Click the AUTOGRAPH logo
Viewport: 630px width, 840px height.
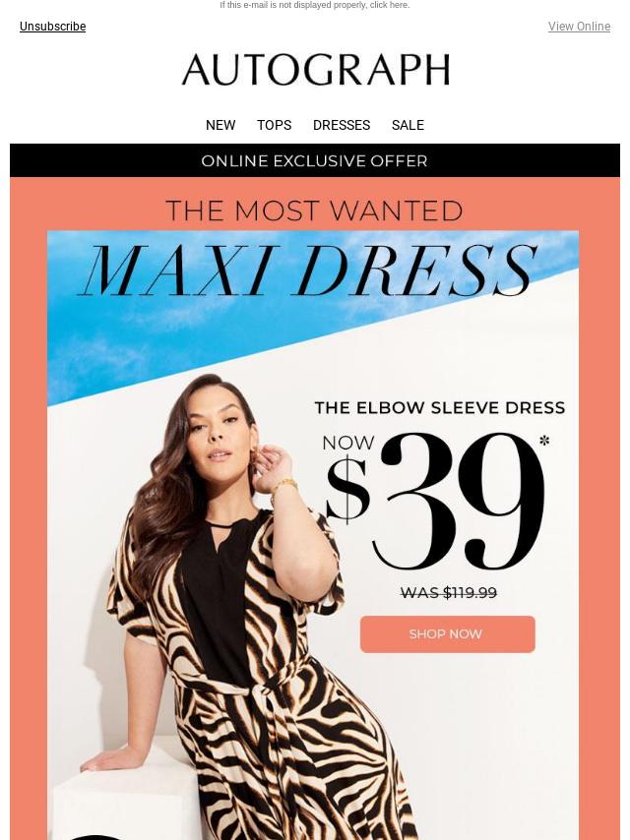pyautogui.click(x=315, y=70)
